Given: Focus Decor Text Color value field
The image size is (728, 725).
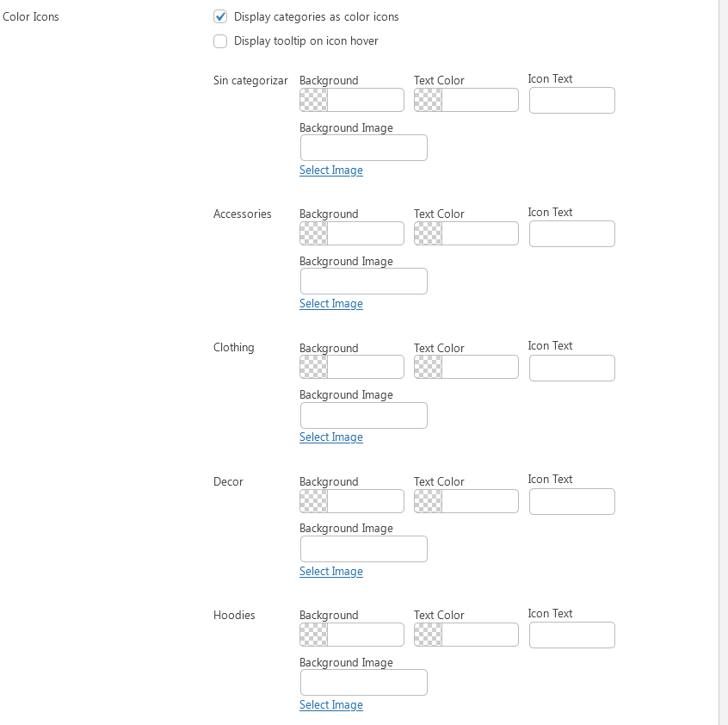Looking at the screenshot, I should (479, 500).
